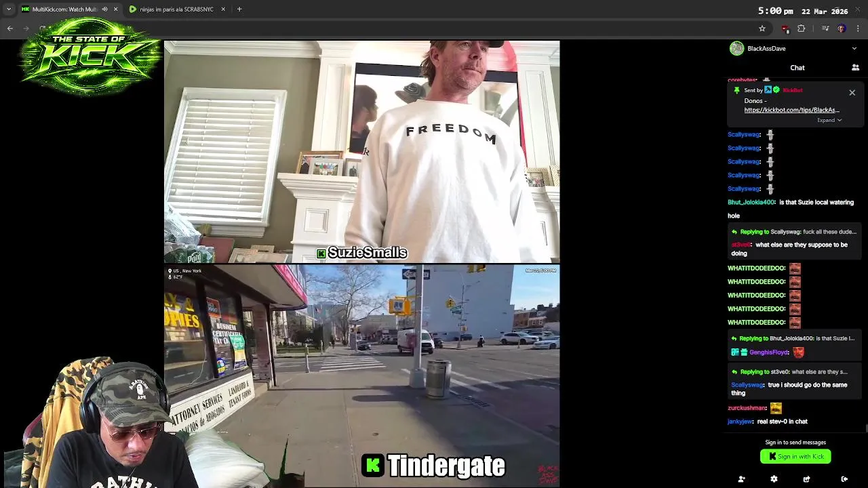The image size is (868, 488).
Task: Open a new browser tab
Action: tap(239, 9)
